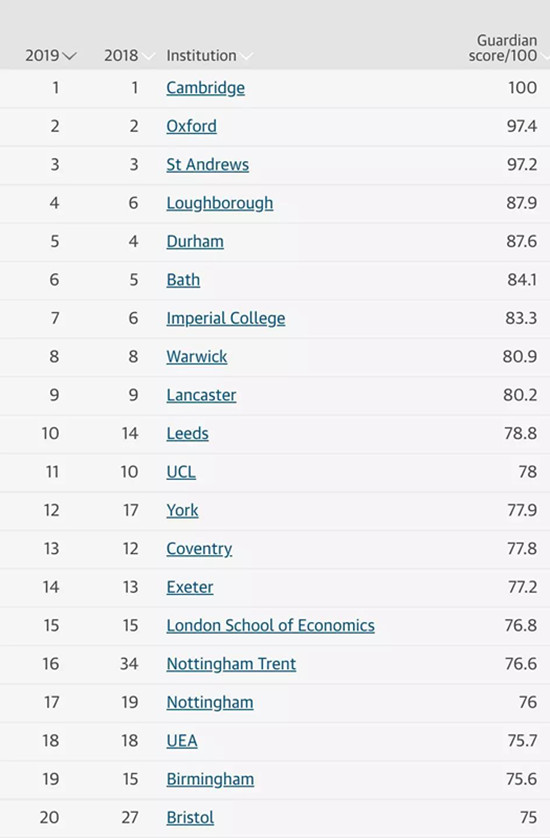Screen dimensions: 550x838
Task: Select the Bristol link
Action: [190, 818]
